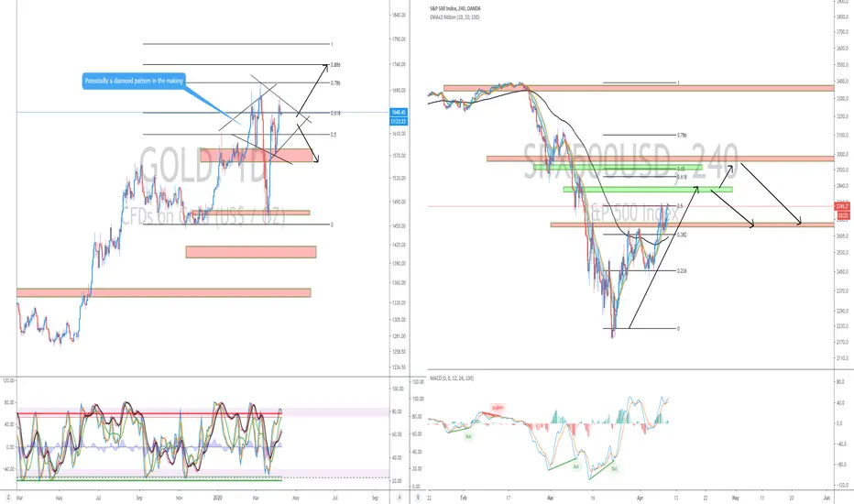Click the red 2741.7 S&P price label
This screenshot has height=504, width=854.
[x=842, y=206]
